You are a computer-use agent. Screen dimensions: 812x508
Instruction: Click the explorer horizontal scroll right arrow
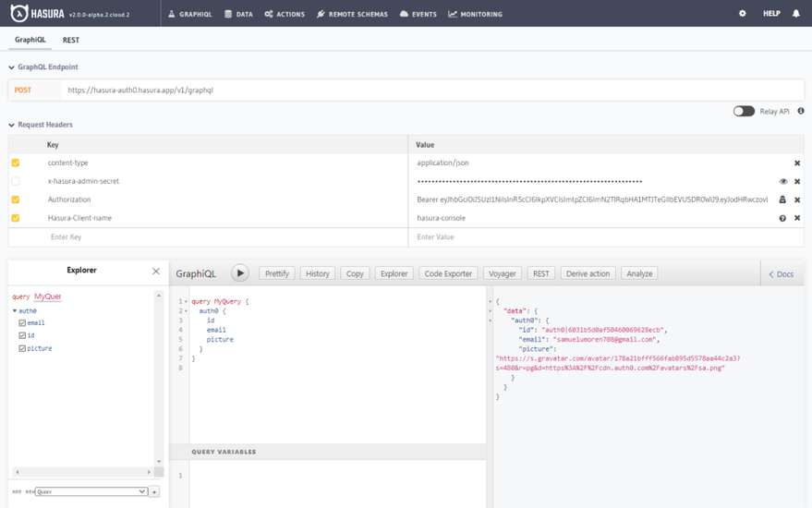(x=149, y=472)
